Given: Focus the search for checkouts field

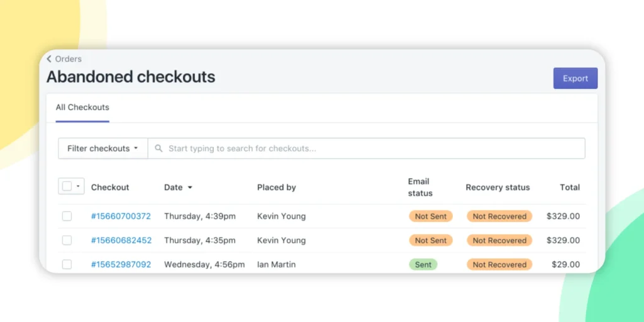Looking at the screenshot, I should [x=367, y=148].
